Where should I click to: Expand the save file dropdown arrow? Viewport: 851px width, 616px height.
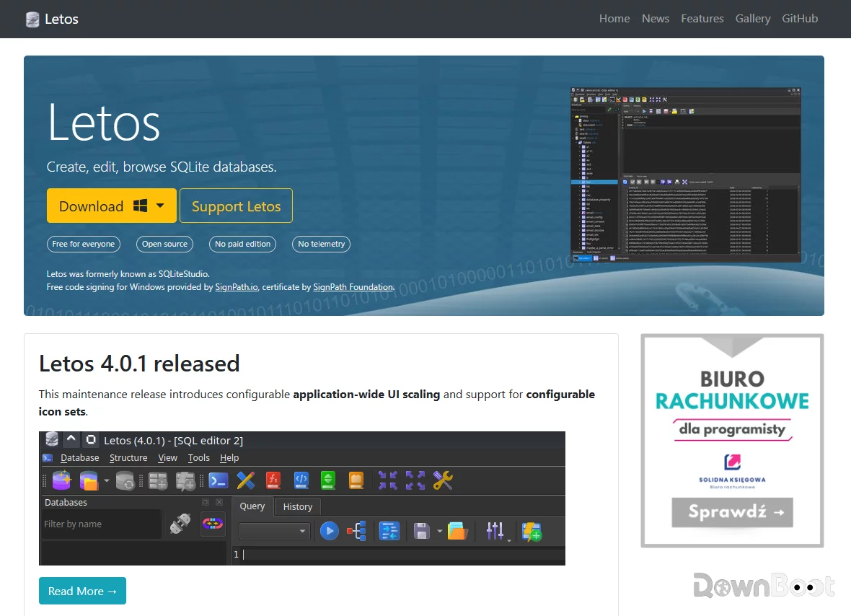pyautogui.click(x=440, y=531)
